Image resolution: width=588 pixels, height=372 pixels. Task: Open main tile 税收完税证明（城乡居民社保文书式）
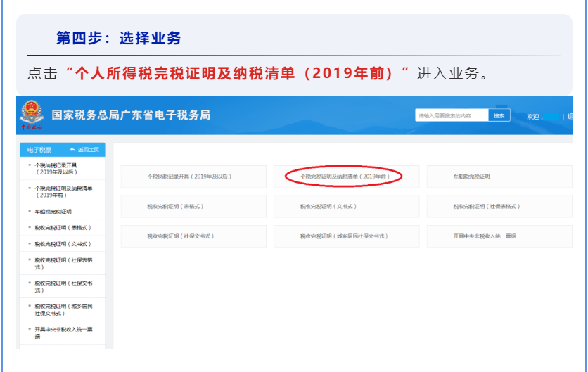[x=344, y=236]
